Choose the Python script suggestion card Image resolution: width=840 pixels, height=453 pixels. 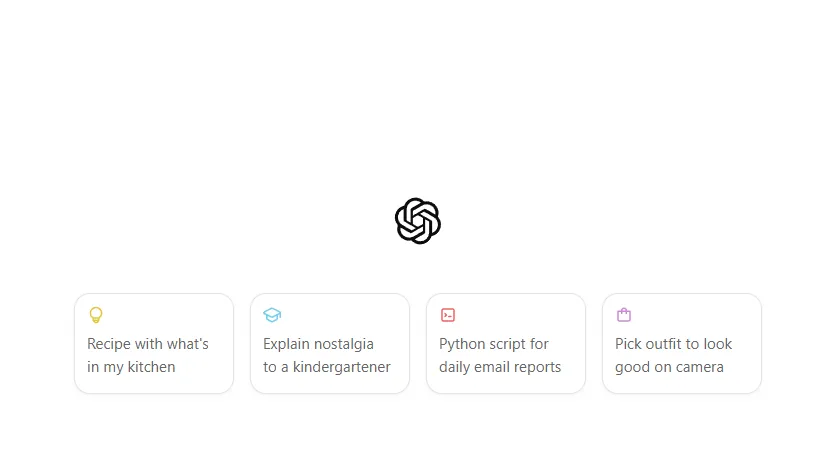click(x=506, y=343)
